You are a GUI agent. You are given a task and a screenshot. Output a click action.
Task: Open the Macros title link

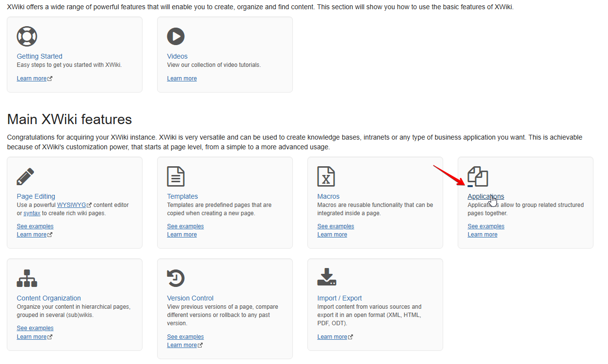point(329,196)
